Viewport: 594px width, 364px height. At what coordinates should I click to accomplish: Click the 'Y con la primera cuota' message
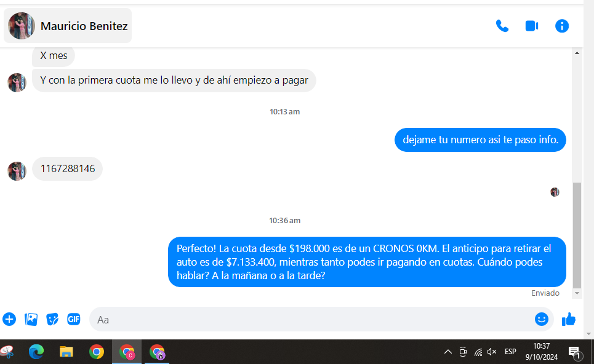pyautogui.click(x=174, y=80)
